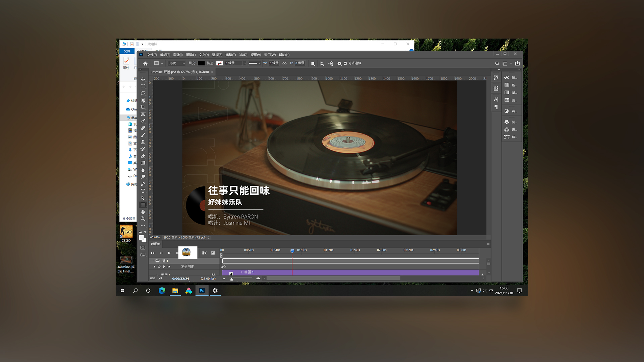The image size is (644, 362).
Task: Select the Eraser tool
Action: pyautogui.click(x=143, y=156)
